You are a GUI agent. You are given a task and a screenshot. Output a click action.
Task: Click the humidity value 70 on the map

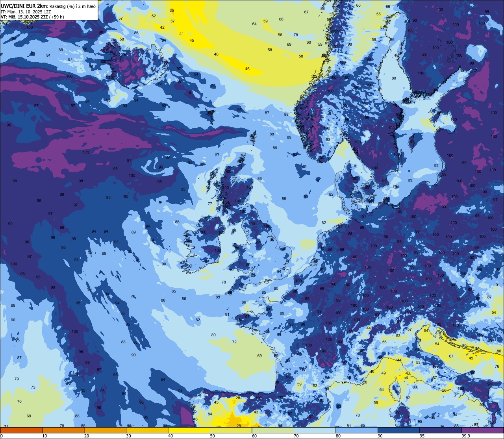pyautogui.click(x=19, y=401)
